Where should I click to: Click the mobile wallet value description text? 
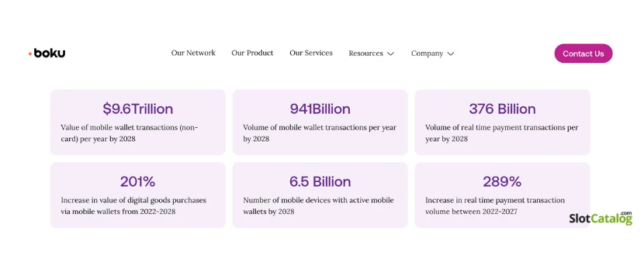pyautogui.click(x=130, y=133)
